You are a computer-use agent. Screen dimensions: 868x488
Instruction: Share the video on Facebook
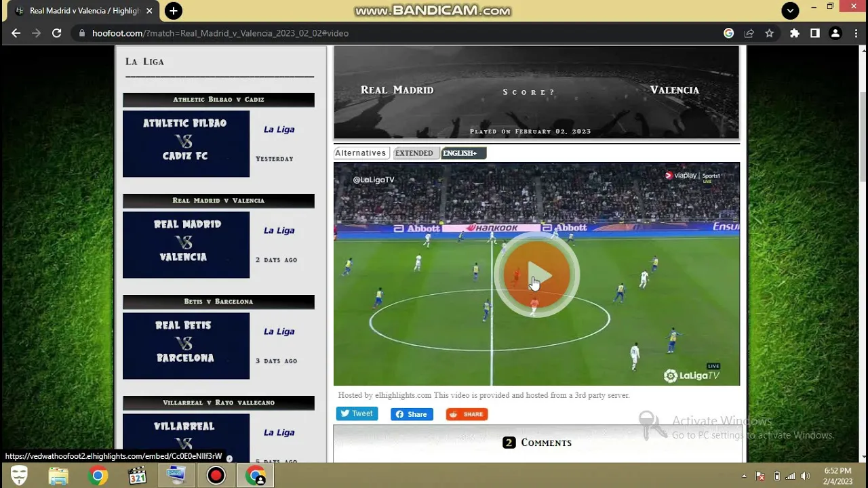click(412, 414)
